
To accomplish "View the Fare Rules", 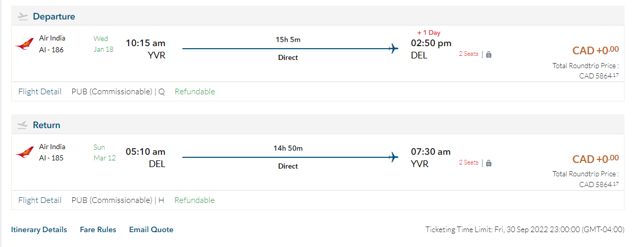I will [98, 230].
